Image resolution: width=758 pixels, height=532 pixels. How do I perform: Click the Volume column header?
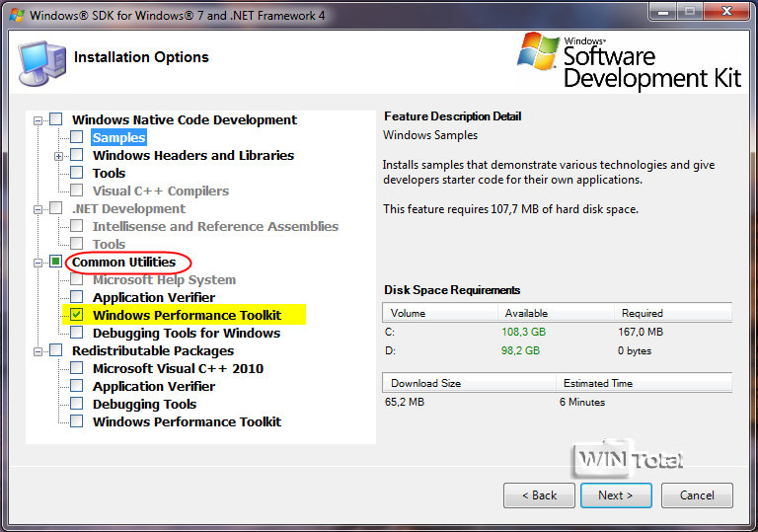point(440,313)
